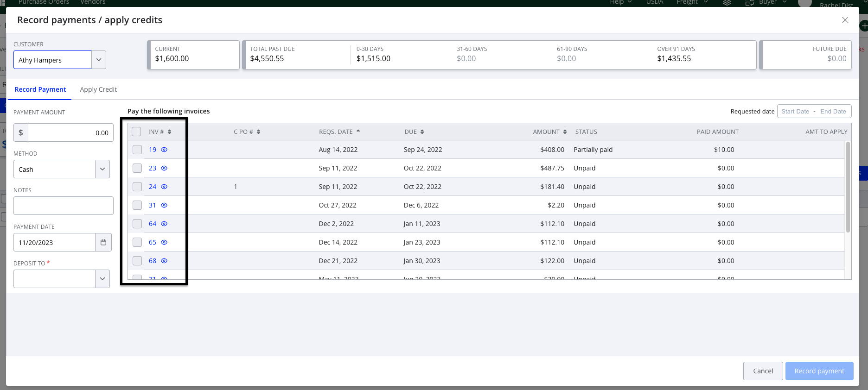Check the box for invoice 24
Image resolution: width=868 pixels, height=390 pixels.
137,187
